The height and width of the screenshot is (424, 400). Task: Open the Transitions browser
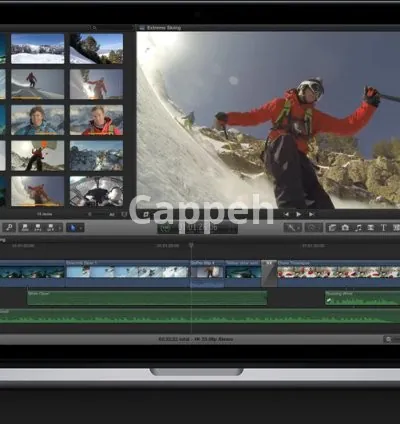[371, 228]
